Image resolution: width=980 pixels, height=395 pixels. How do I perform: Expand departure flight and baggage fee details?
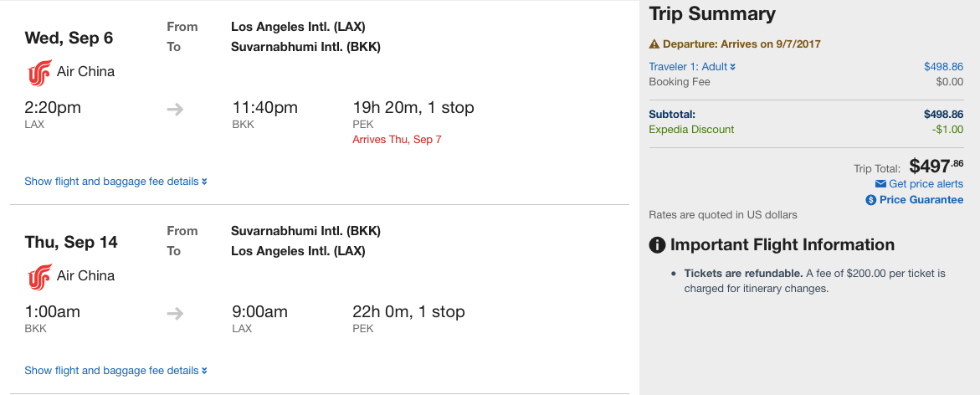115,182
